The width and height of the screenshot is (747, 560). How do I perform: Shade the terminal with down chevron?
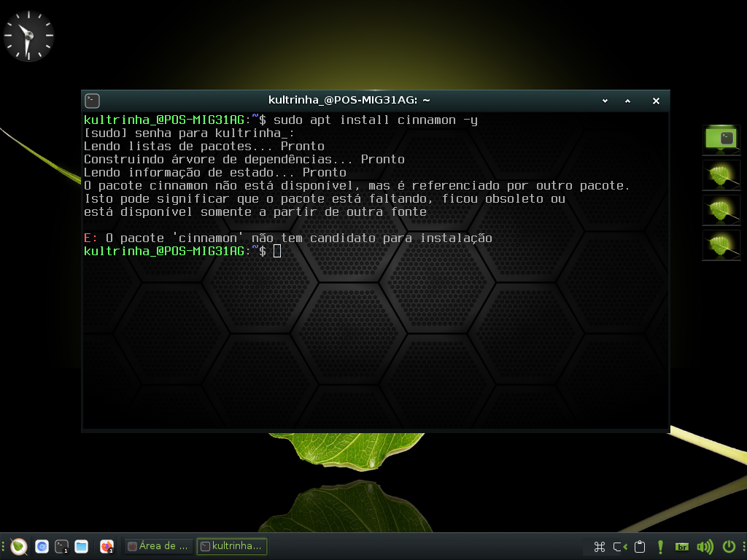point(605,101)
